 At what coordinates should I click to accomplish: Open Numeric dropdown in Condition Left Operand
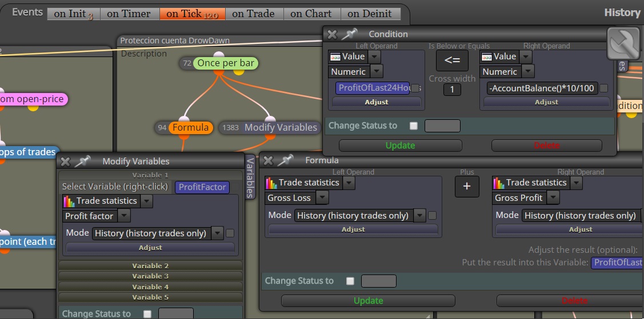(x=377, y=71)
